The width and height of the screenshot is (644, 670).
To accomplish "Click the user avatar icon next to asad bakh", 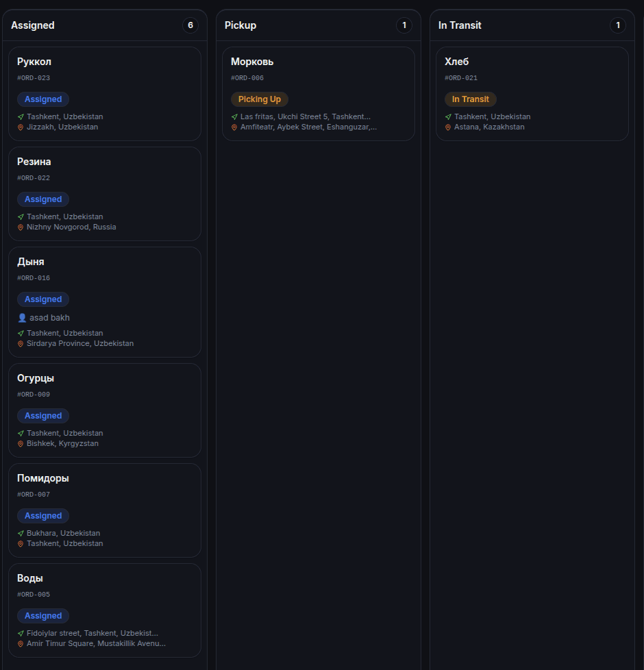I will [22, 318].
